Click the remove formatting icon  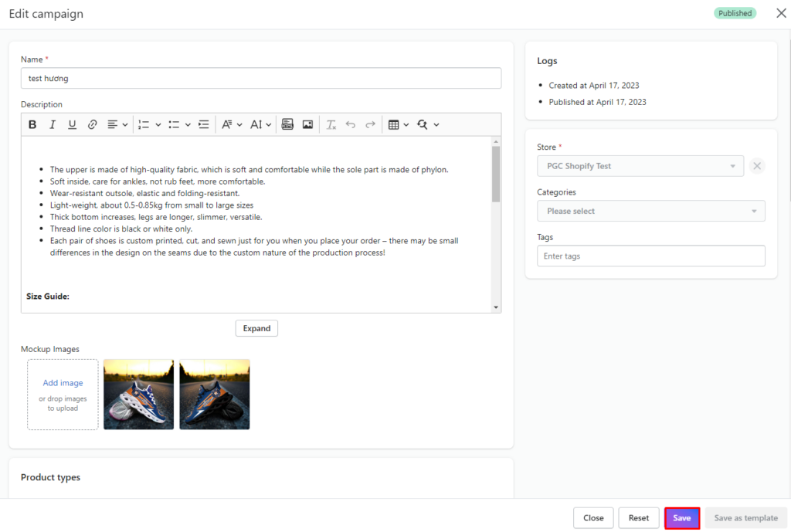point(331,124)
